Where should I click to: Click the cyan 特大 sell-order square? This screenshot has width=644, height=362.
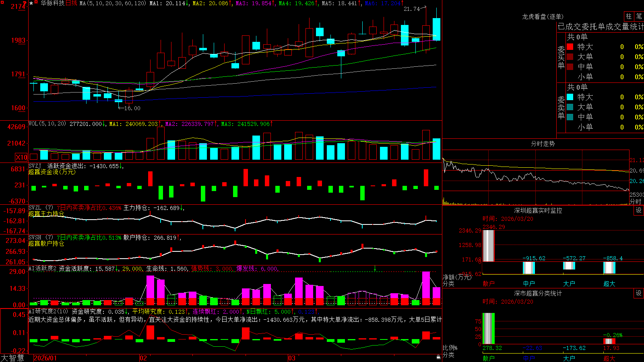tap(570, 97)
